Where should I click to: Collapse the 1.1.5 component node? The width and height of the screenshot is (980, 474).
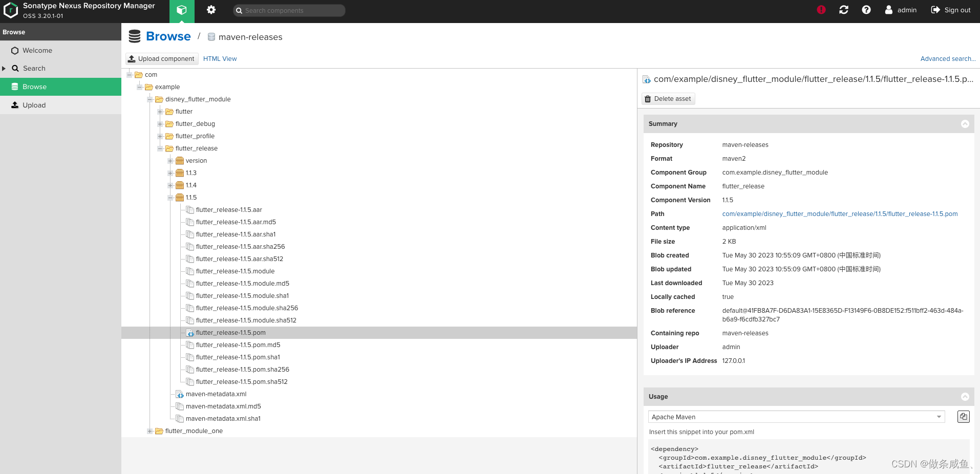(171, 198)
